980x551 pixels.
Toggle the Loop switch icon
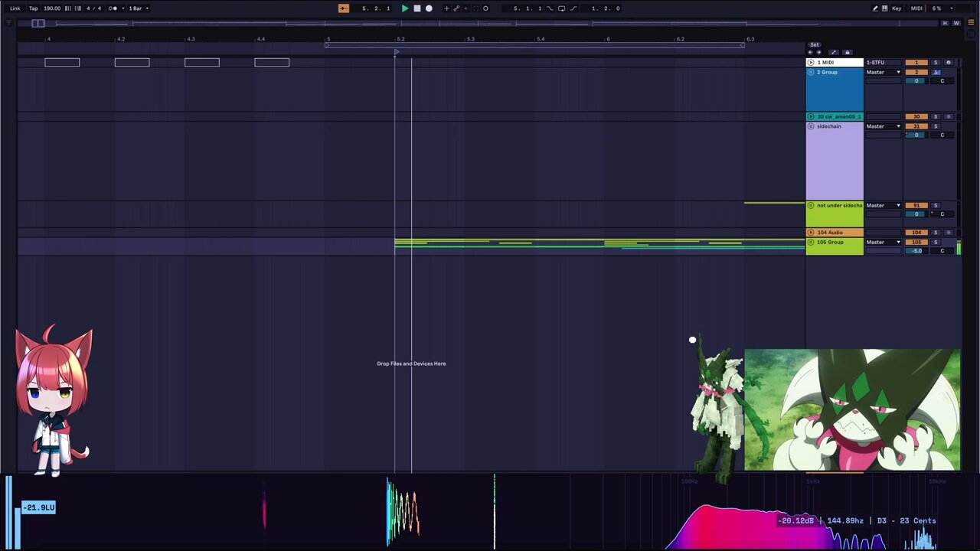pos(561,8)
